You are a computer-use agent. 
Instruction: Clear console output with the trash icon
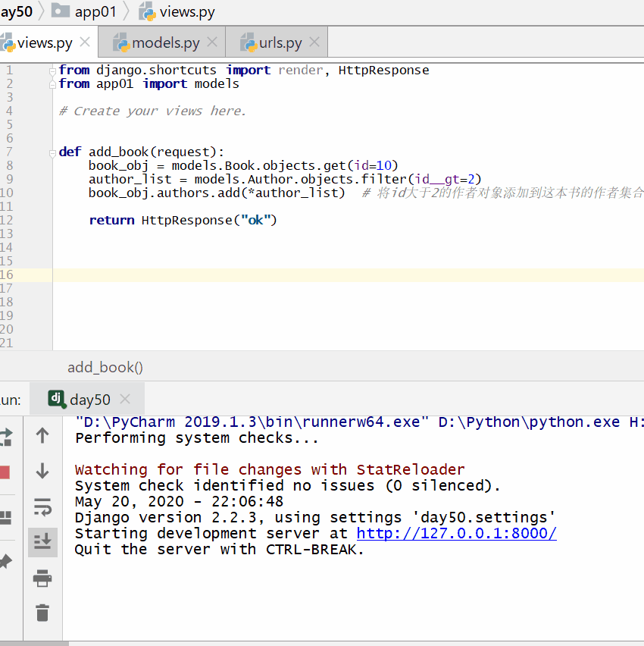(42, 613)
